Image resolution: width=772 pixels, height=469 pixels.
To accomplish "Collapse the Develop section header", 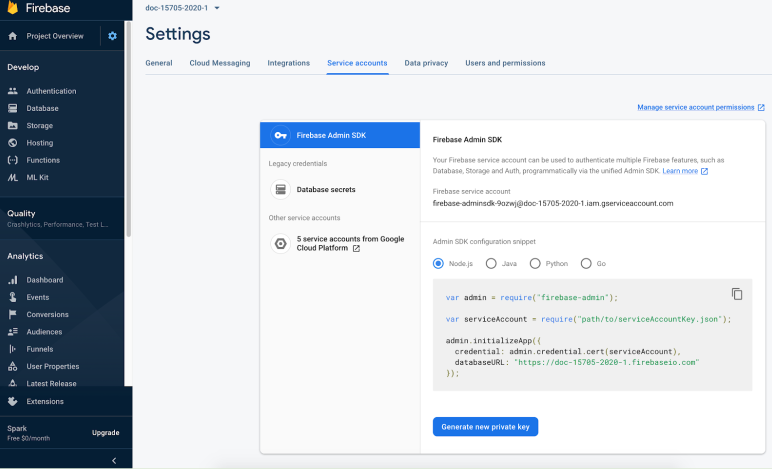I will click(x=23, y=67).
